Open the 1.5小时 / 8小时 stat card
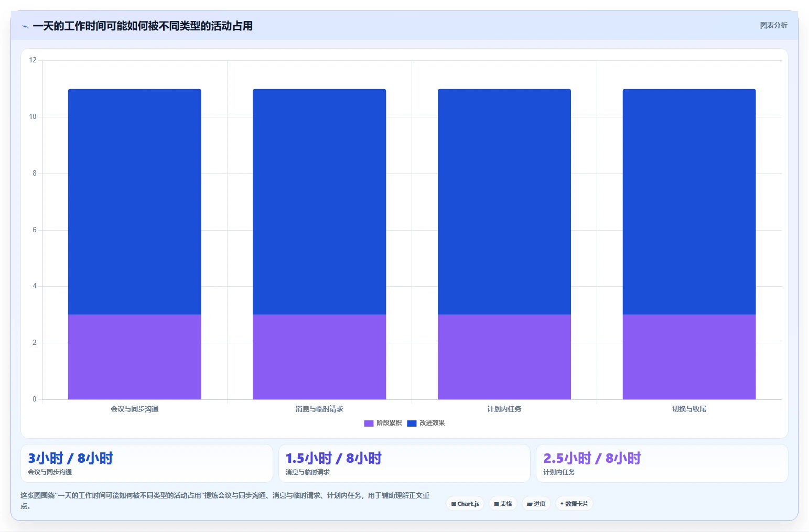Image resolution: width=809 pixels, height=532 pixels. click(x=404, y=463)
